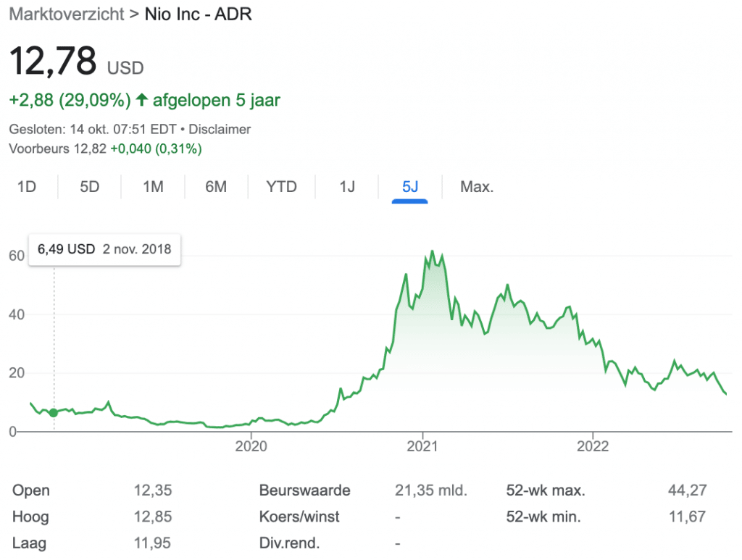The height and width of the screenshot is (560, 742).
Task: Click the Beurswaarde value 21,35 mld.
Action: 431,490
